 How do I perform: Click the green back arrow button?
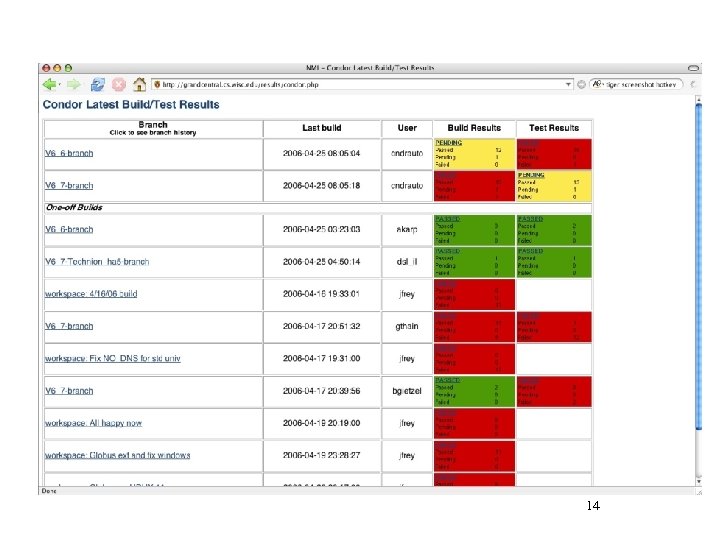tap(51, 84)
